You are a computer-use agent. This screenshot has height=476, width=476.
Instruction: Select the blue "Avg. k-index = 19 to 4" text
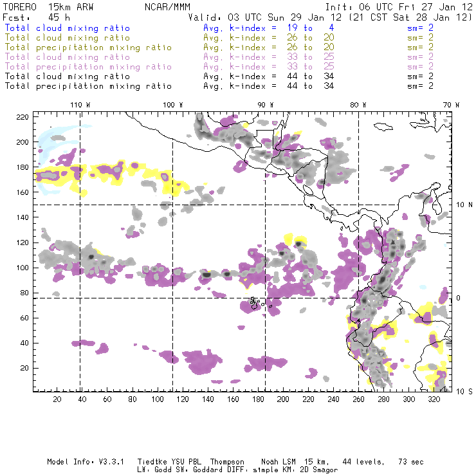pyautogui.click(x=269, y=28)
